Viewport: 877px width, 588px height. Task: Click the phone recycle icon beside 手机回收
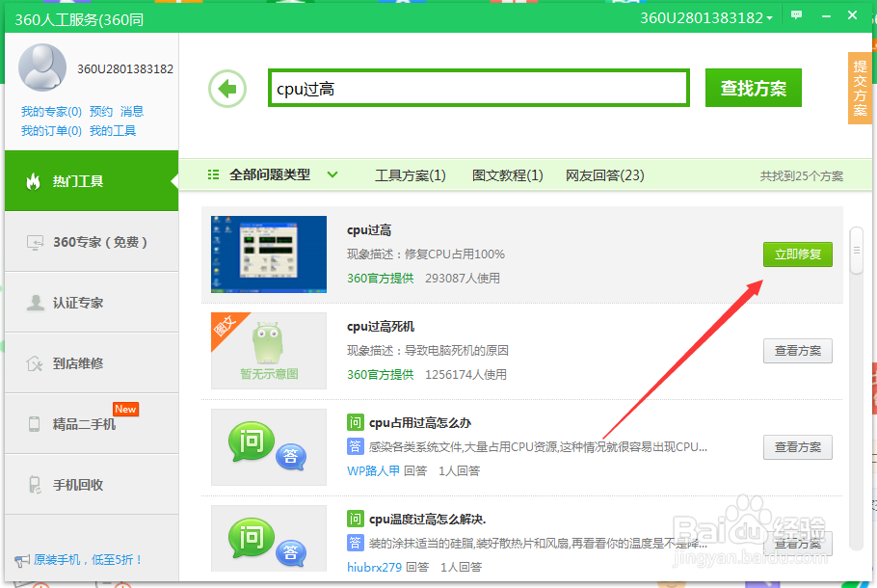click(35, 485)
